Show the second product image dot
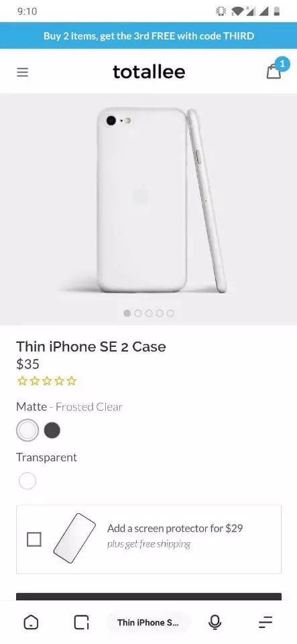This screenshot has width=297, height=644. pyautogui.click(x=138, y=313)
